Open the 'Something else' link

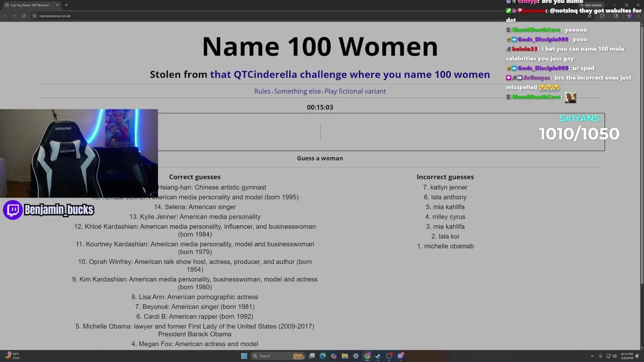[x=297, y=91]
